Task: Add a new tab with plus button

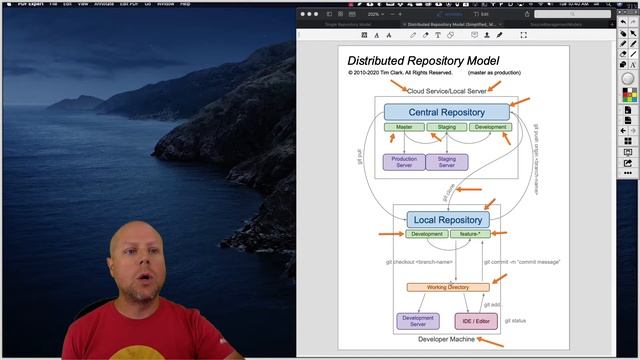Action: tap(612, 24)
